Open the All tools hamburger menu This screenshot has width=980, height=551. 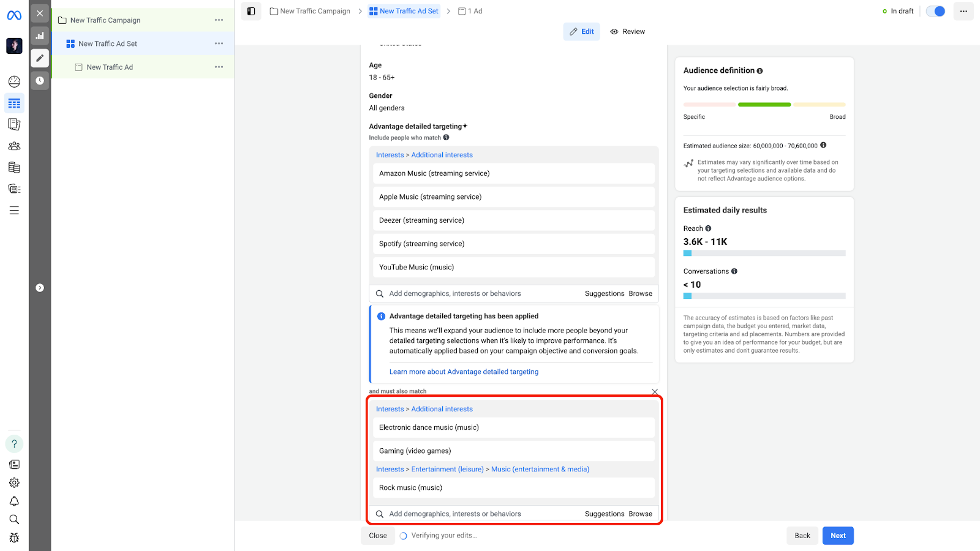pyautogui.click(x=14, y=211)
